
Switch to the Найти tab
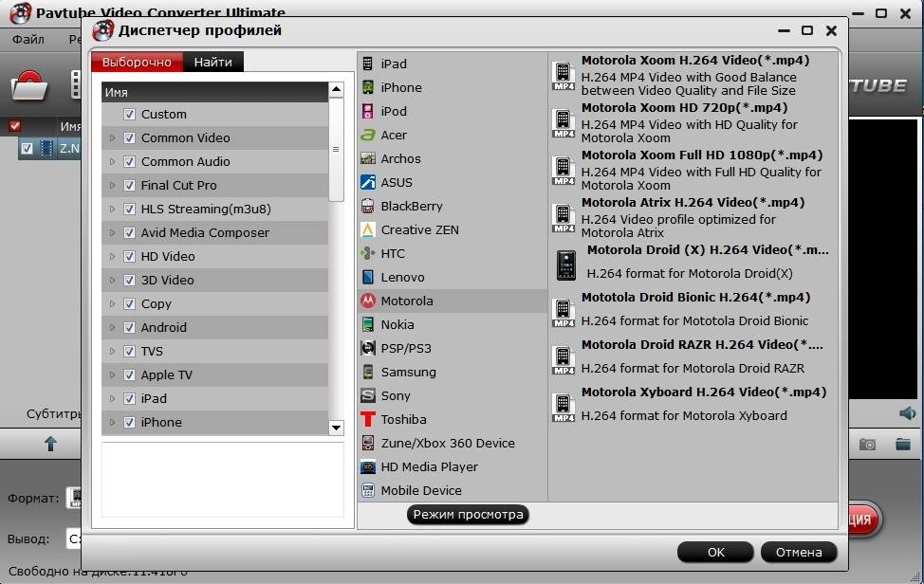(x=213, y=62)
